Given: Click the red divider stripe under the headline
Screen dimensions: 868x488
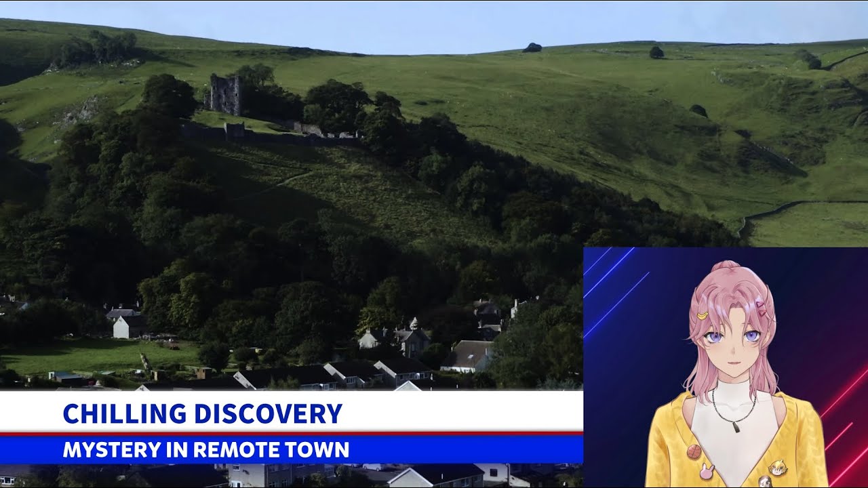Looking at the screenshot, I should tap(292, 433).
